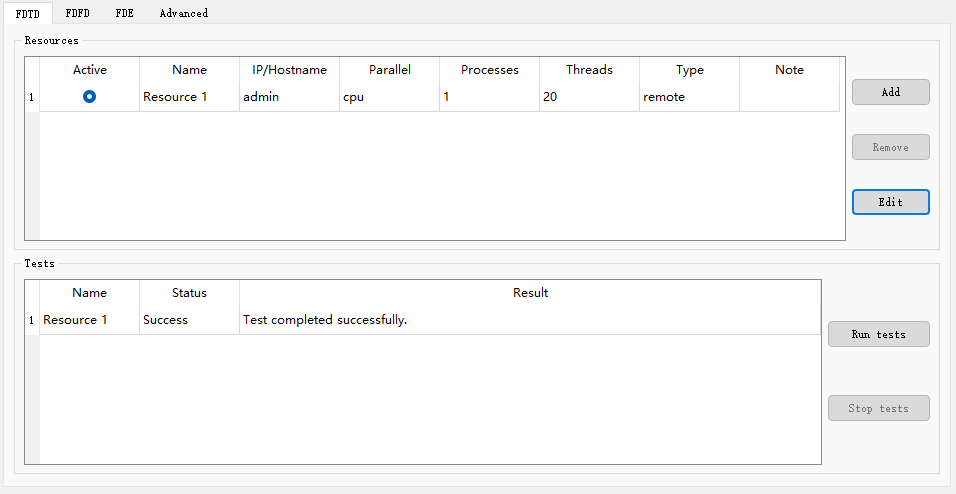Select the FDTD tab
Screen dimensions: 956x494
coord(27,13)
